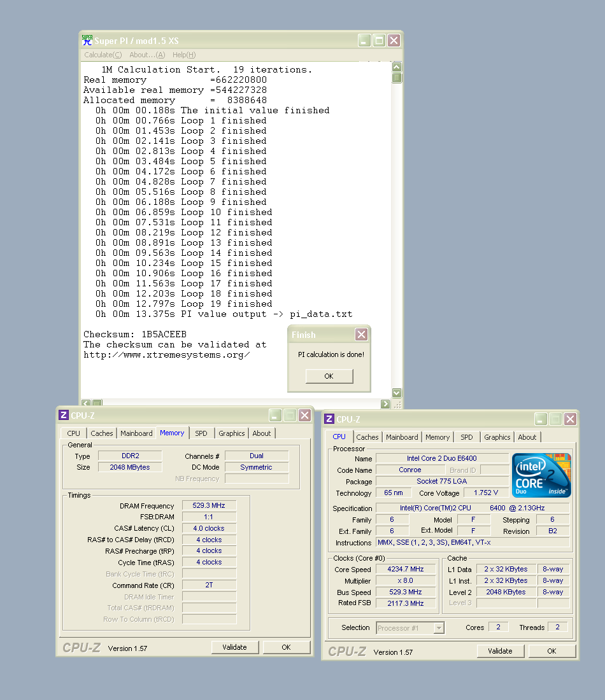This screenshot has width=605, height=700.
Task: Open About tab in Processor CPU-Z window
Action: click(527, 438)
